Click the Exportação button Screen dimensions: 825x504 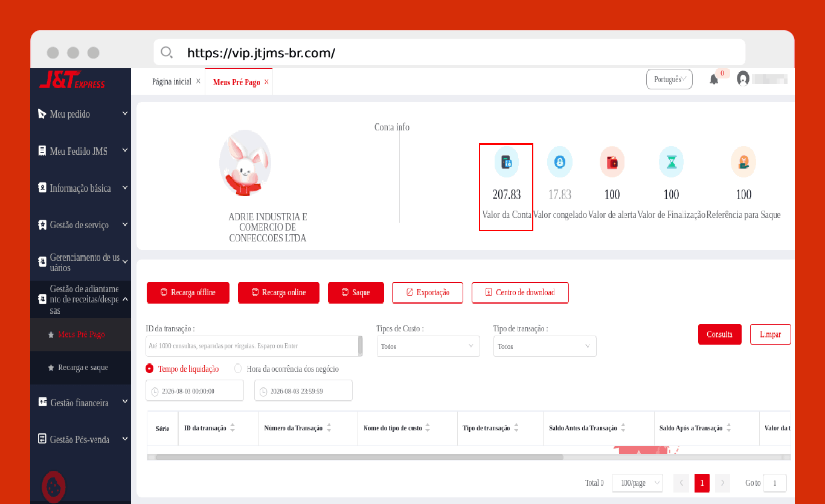(x=428, y=292)
